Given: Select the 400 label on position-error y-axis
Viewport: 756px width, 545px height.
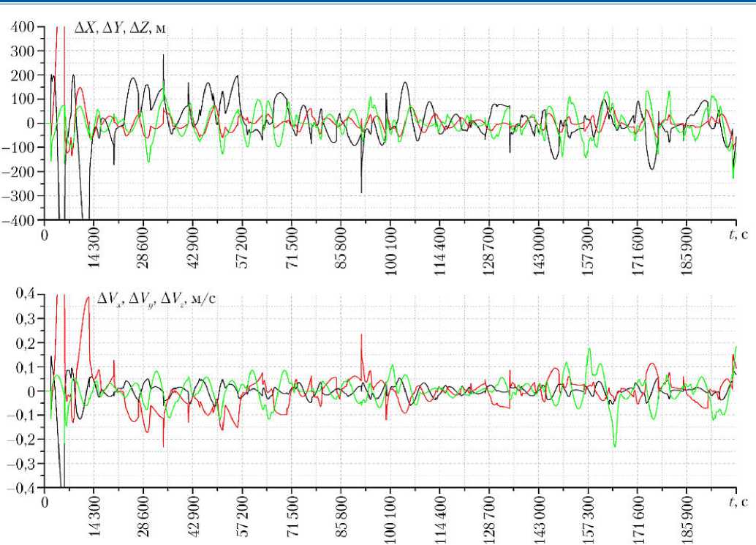Looking at the screenshot, I should pos(22,27).
